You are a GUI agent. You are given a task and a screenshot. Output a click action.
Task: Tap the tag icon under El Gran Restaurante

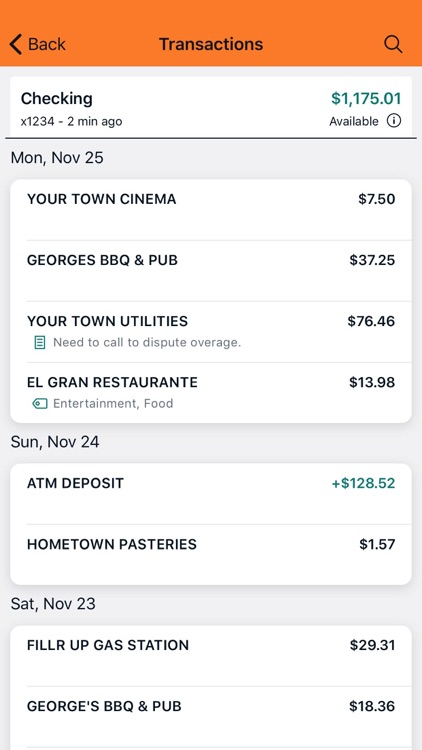click(x=40, y=404)
